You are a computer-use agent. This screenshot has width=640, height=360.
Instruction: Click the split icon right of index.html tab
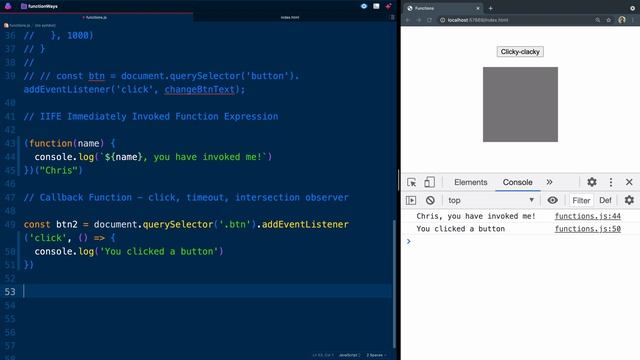coord(392,18)
